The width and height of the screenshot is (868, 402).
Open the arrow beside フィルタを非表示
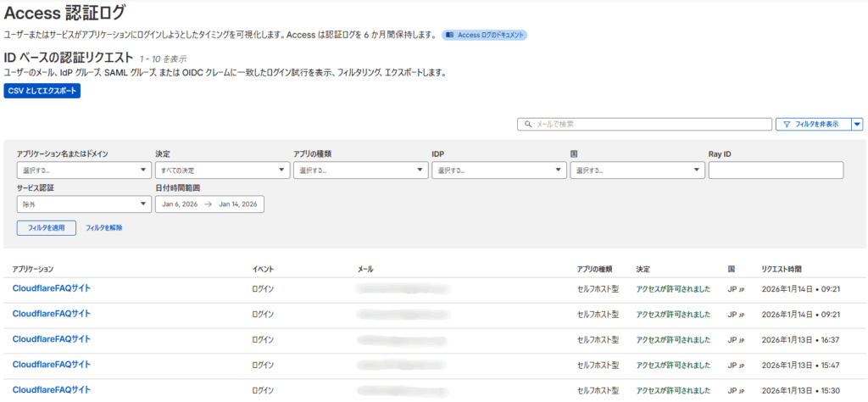tap(857, 125)
